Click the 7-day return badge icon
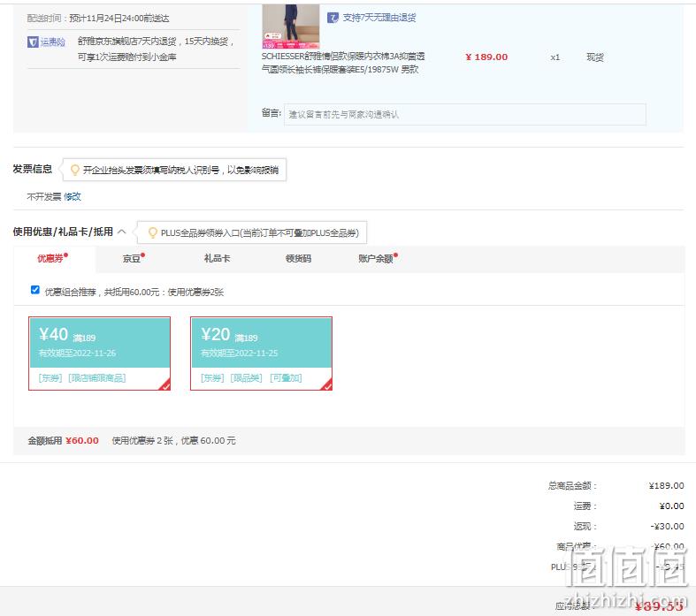696x616 pixels. pos(333,18)
